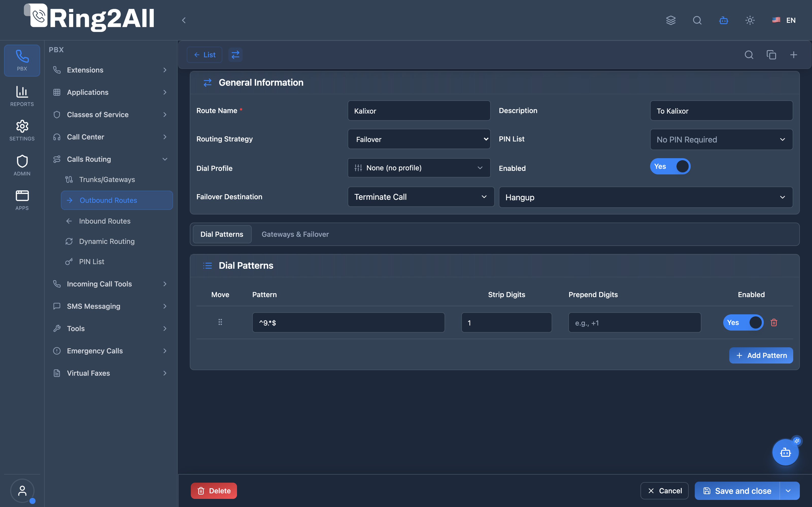Open Inbound Routes in sidebar
The width and height of the screenshot is (812, 507).
104,221
